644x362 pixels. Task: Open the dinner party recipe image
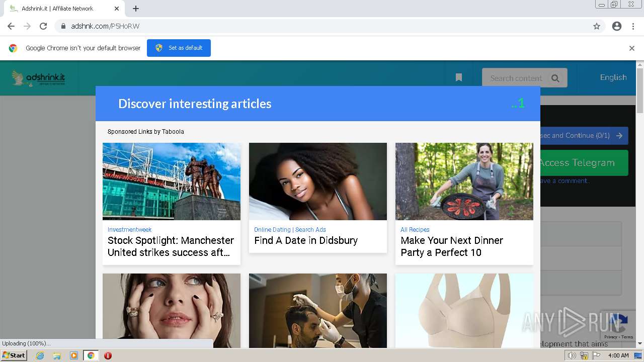(464, 182)
